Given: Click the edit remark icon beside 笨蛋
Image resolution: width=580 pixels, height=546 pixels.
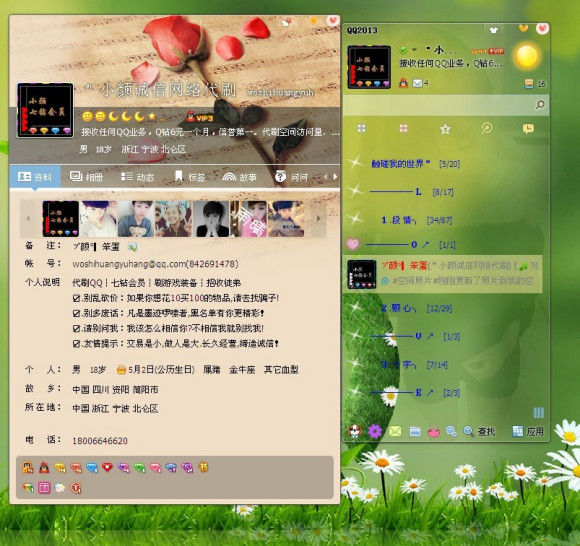Looking at the screenshot, I should pos(132,247).
